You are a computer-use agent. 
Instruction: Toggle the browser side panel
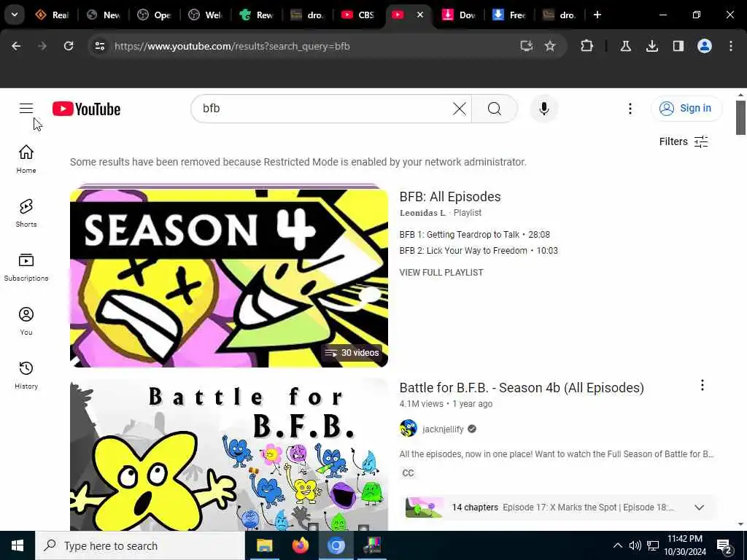click(x=678, y=46)
